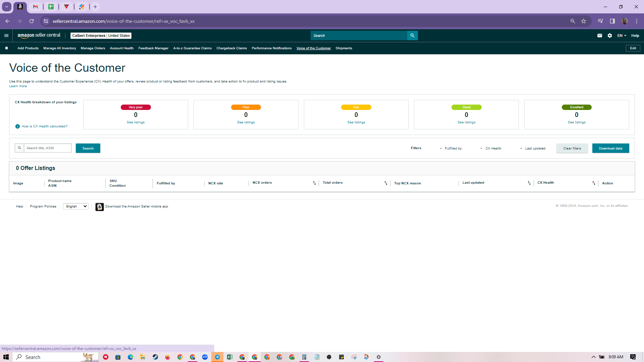Open a new browser tab
644x362 pixels.
(x=95, y=7)
